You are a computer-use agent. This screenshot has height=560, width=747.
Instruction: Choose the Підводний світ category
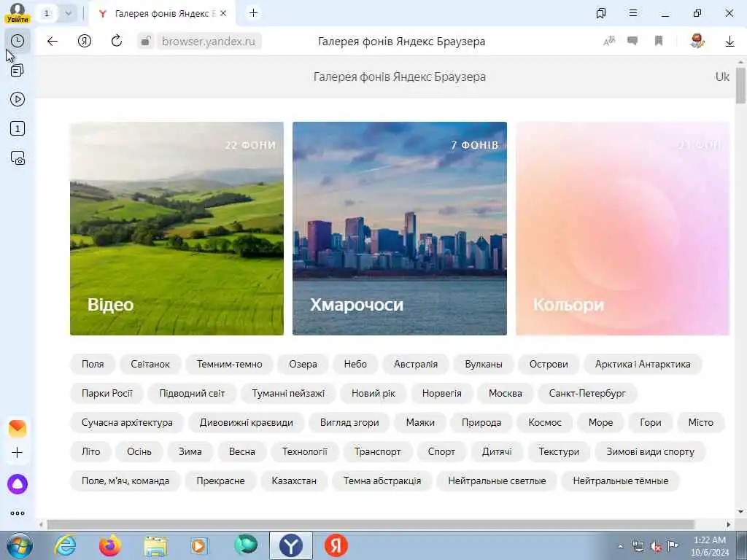tap(192, 393)
